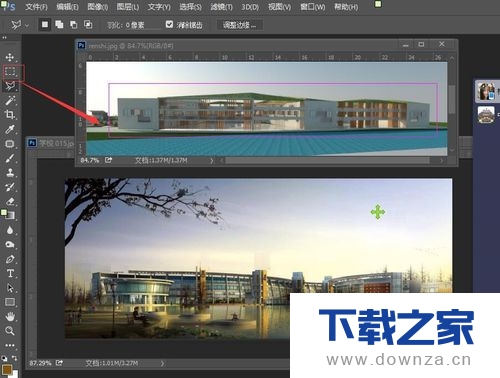Click the 84.7% zoom field

pos(90,160)
